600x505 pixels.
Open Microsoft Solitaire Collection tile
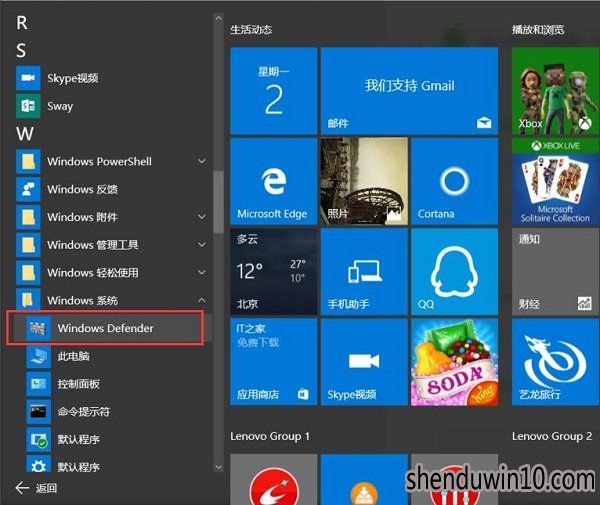coord(555,181)
